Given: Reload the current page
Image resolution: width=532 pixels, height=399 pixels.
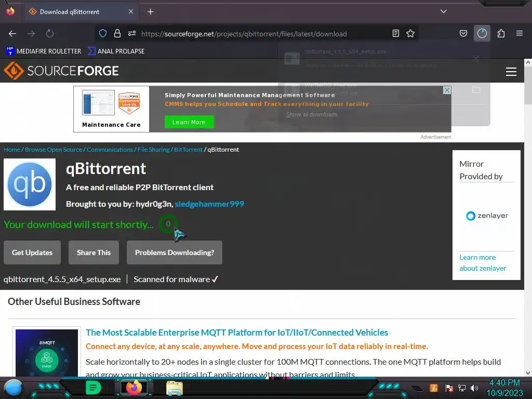Looking at the screenshot, I should (x=50, y=34).
